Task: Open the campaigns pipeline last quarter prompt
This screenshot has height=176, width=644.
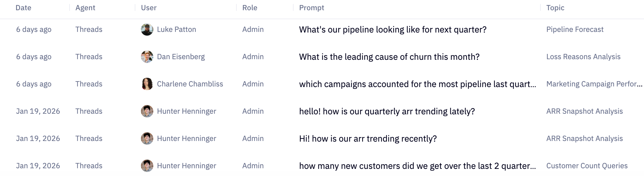Action: click(x=417, y=84)
